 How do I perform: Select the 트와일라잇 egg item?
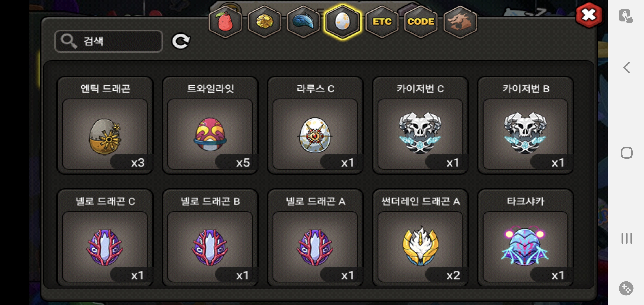coord(210,125)
